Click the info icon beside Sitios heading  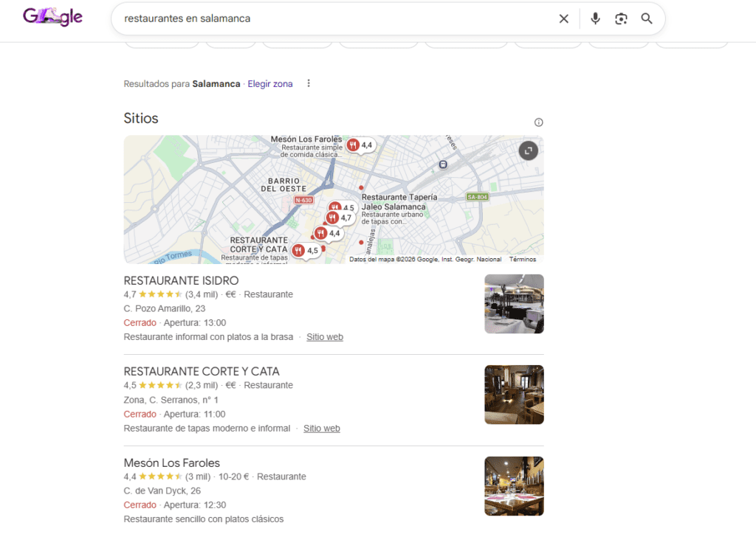[539, 122]
